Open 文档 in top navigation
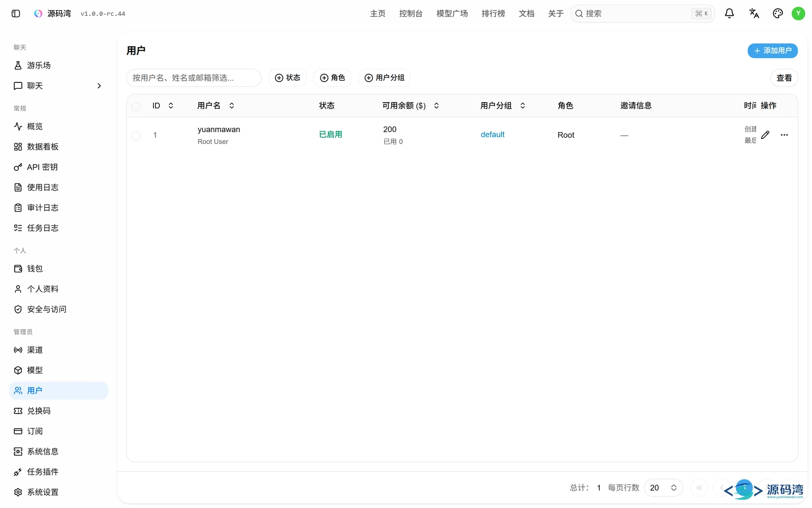This screenshot has width=812, height=508. (526, 14)
